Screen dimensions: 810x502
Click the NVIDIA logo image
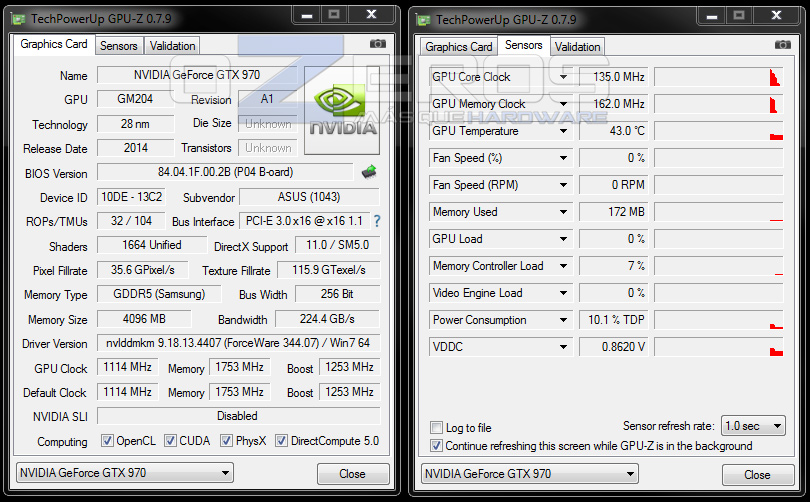(342, 111)
